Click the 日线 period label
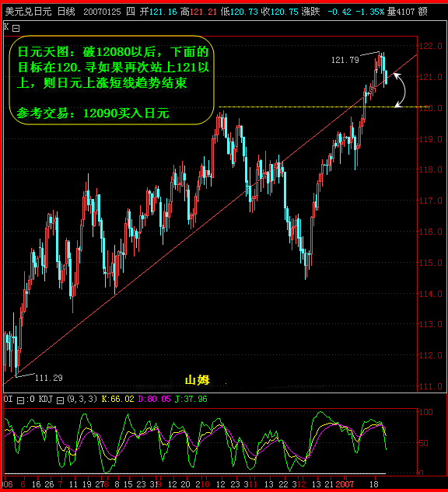Viewport: 448px width, 492px height. click(66, 12)
